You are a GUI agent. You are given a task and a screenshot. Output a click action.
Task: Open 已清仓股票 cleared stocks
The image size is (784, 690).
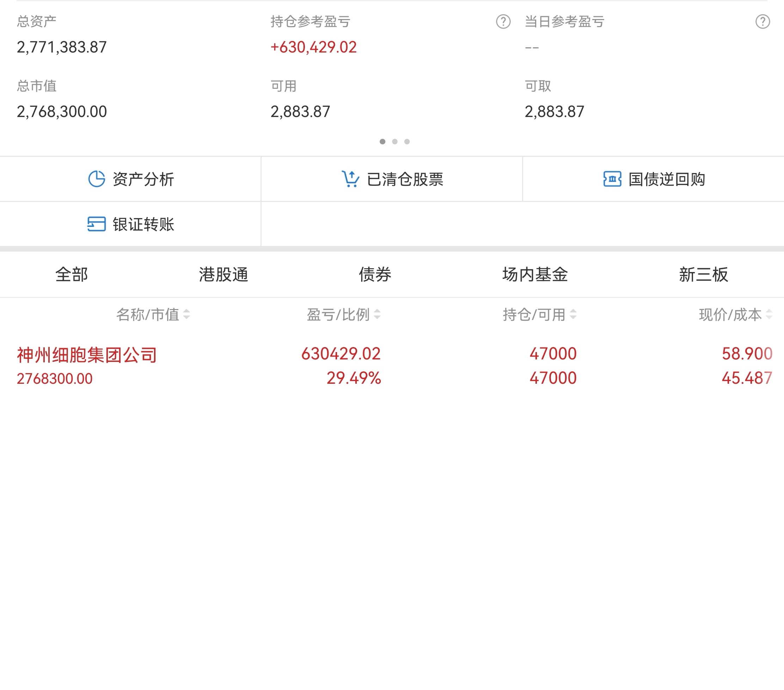pyautogui.click(x=392, y=179)
